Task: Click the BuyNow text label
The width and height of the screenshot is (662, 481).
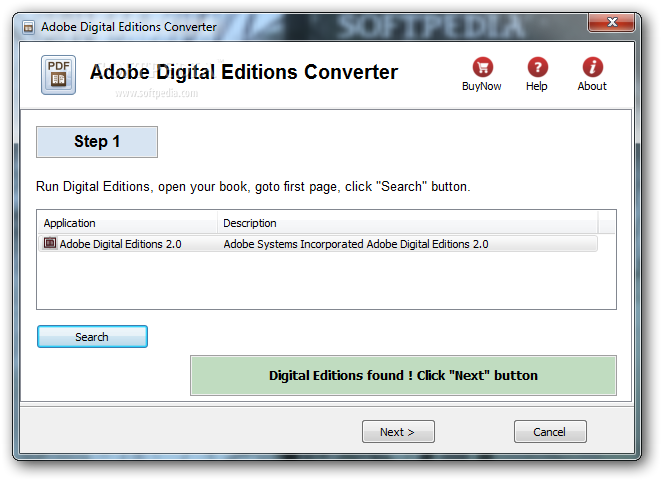Action: 481,86
